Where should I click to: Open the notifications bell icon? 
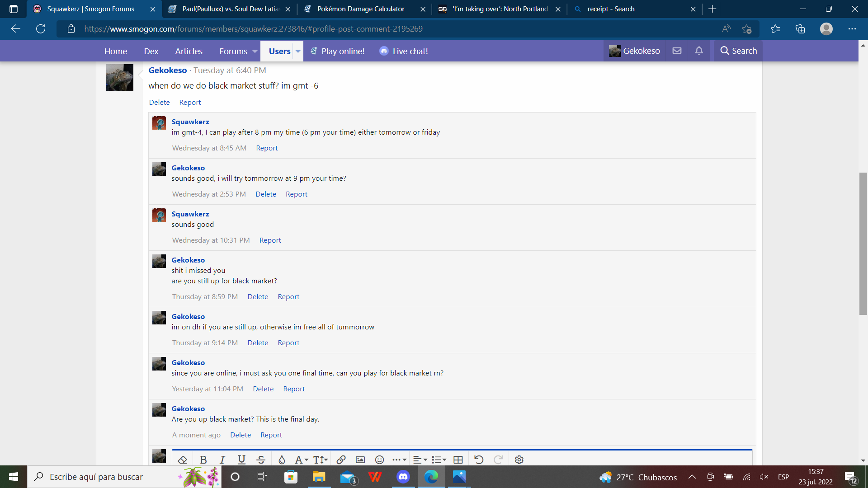pos(699,51)
